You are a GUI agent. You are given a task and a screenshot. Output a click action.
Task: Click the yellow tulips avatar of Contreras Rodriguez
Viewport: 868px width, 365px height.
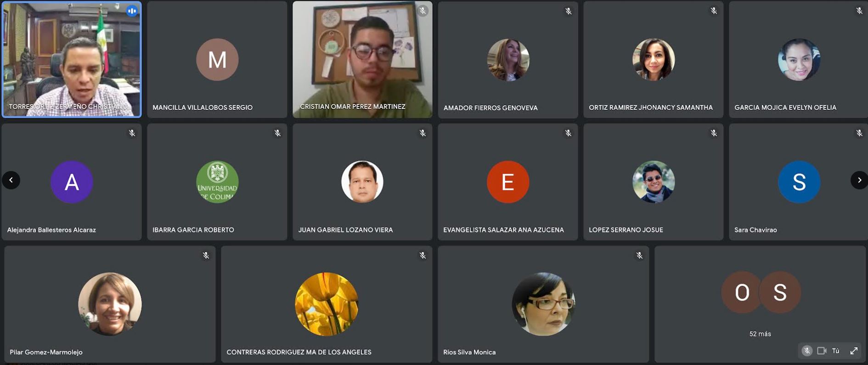pos(327,304)
